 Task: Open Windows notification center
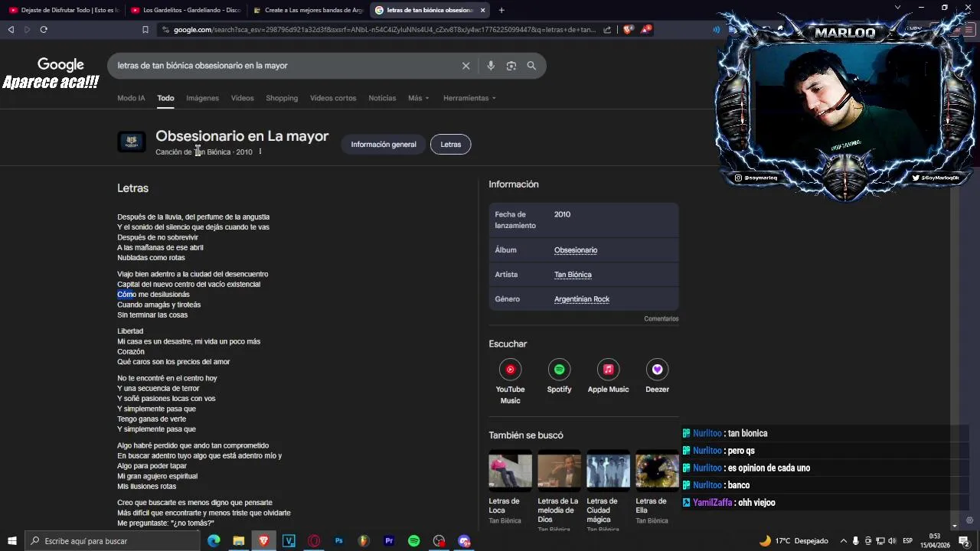(964, 541)
